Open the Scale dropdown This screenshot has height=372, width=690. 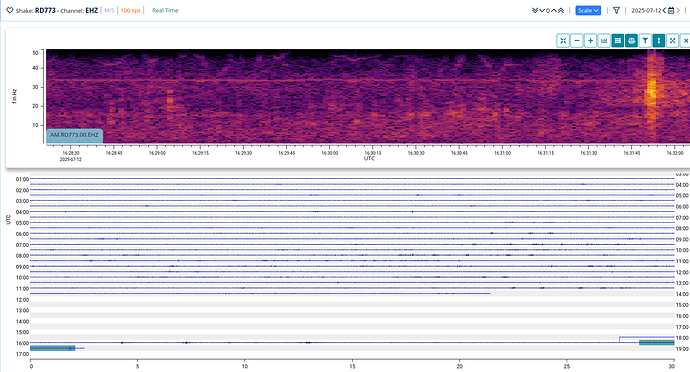pyautogui.click(x=588, y=10)
